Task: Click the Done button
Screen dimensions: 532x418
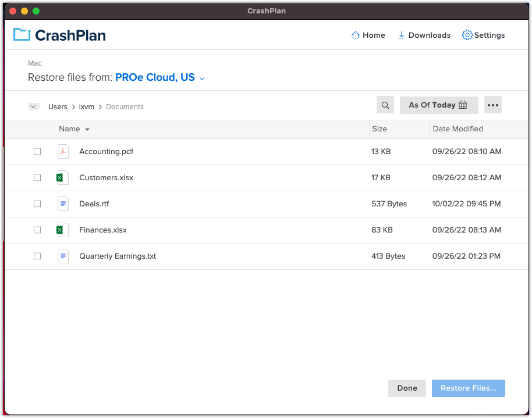Action: click(407, 388)
